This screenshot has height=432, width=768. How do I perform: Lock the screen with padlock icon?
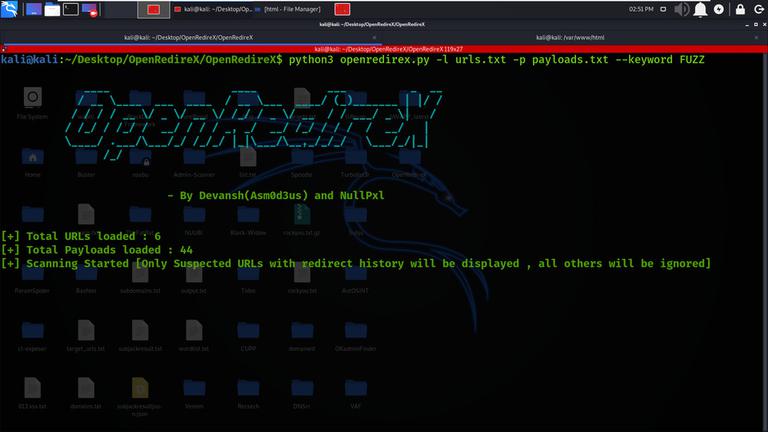click(741, 9)
